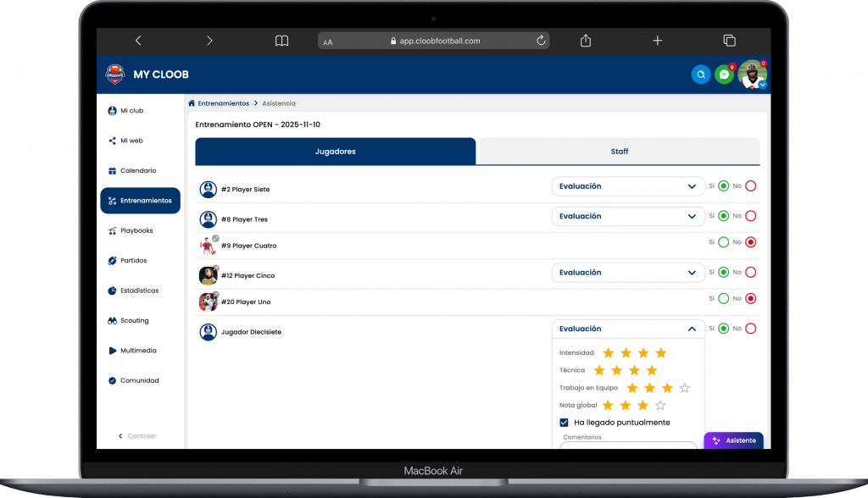Image resolution: width=868 pixels, height=498 pixels.
Task: Switch to the Staff tab
Action: point(620,152)
